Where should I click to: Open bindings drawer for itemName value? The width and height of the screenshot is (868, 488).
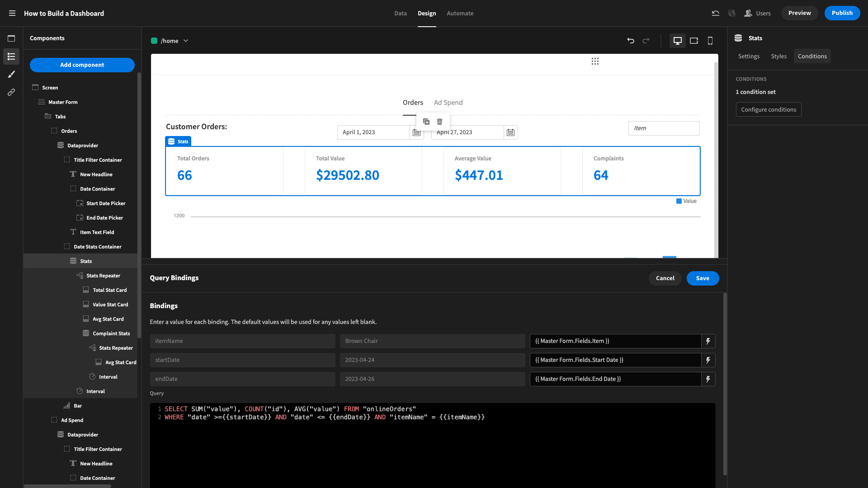pos(708,341)
